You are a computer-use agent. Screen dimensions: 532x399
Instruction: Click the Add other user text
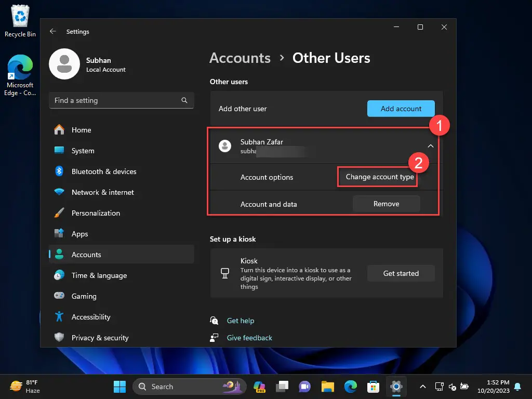243,109
